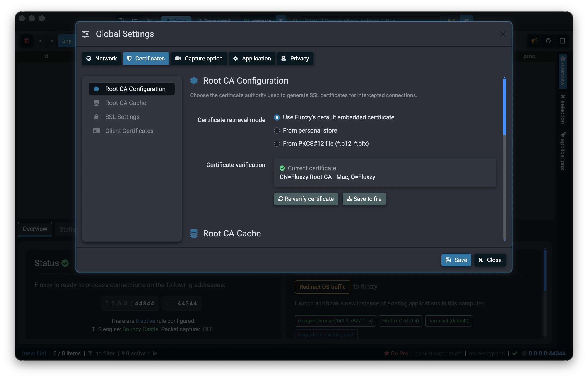Click [new file] in status bar
The height and width of the screenshot is (379, 588).
[x=34, y=353]
